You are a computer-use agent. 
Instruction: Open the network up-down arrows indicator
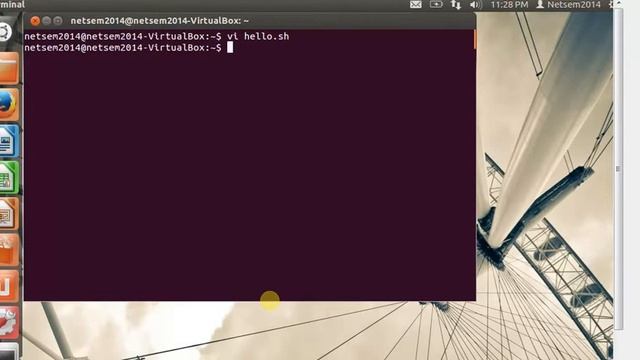(456, 5)
